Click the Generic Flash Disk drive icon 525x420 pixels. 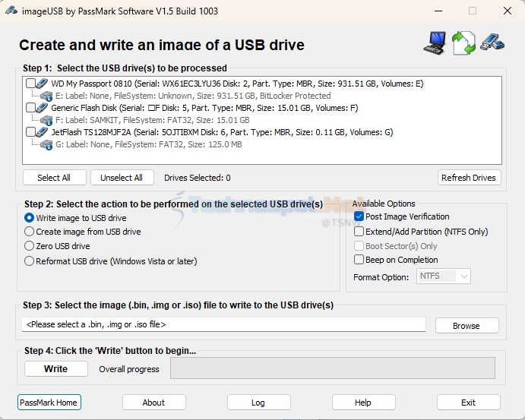point(42,108)
